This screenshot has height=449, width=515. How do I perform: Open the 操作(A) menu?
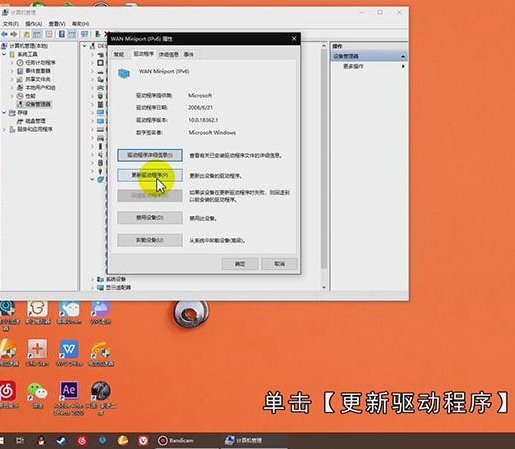coord(34,24)
